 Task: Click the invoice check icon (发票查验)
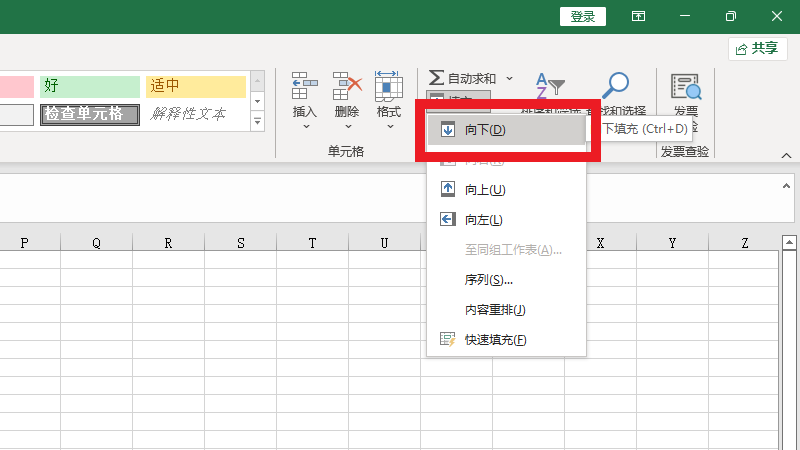pos(686,88)
